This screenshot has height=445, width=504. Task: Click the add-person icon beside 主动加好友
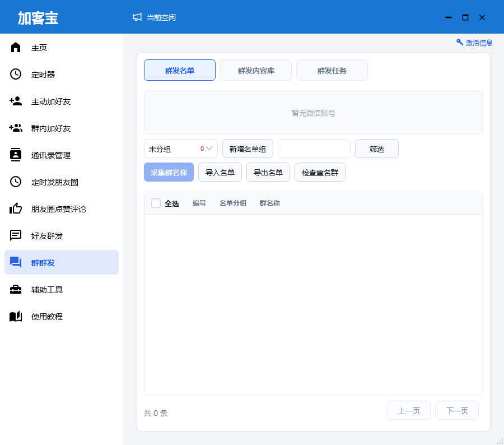click(x=16, y=101)
